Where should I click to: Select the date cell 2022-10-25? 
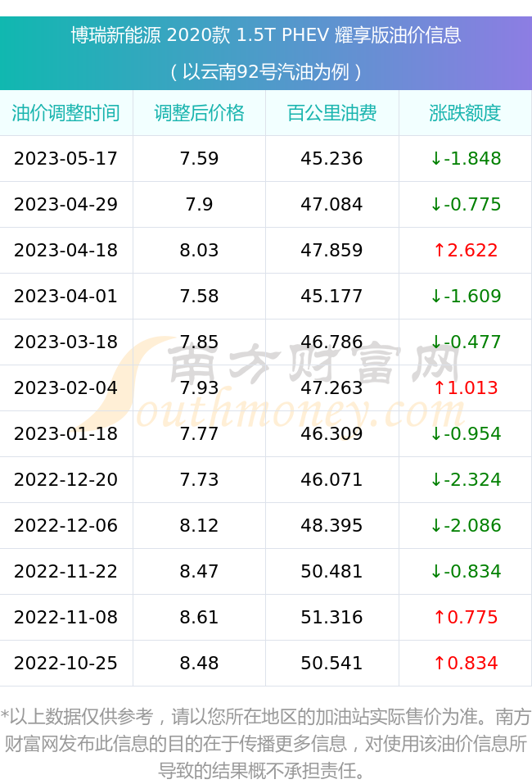(66, 663)
